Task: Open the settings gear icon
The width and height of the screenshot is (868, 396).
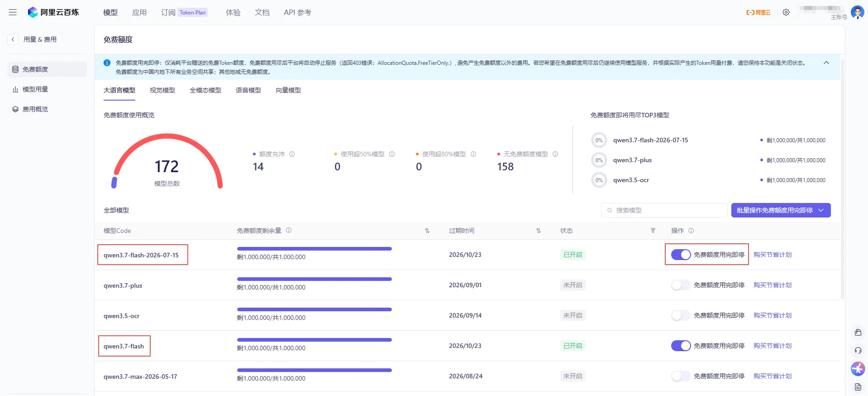Action: [x=786, y=12]
